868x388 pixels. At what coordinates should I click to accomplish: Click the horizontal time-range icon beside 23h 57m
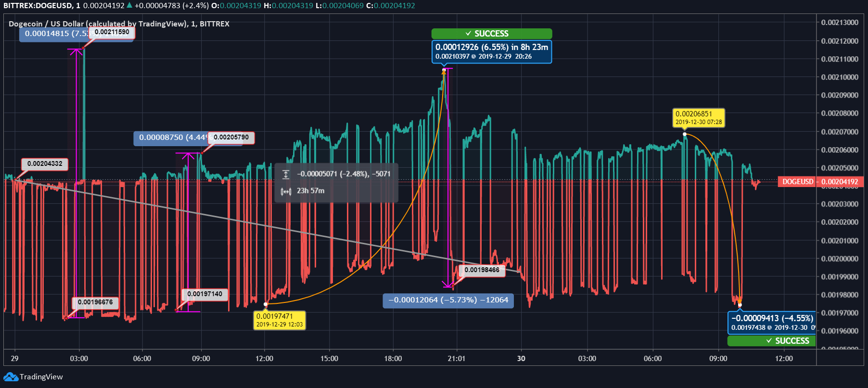pos(286,191)
